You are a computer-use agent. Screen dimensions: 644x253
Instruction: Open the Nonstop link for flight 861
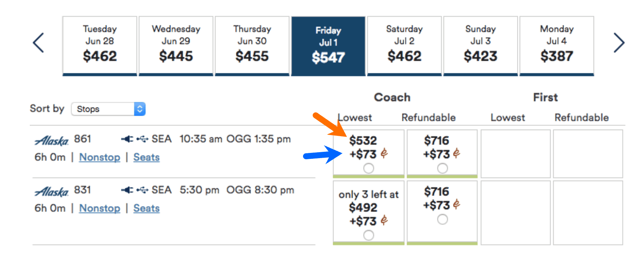coord(99,157)
